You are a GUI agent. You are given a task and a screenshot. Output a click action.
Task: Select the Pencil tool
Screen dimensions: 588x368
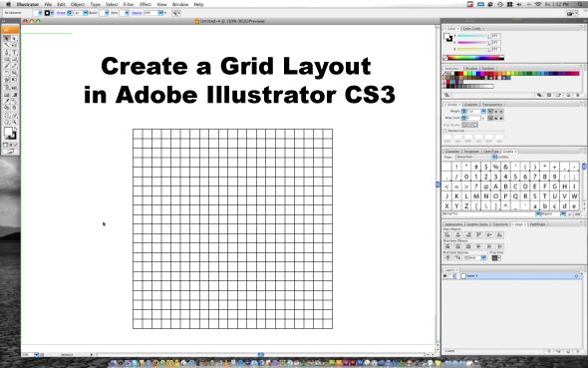(x=14, y=66)
